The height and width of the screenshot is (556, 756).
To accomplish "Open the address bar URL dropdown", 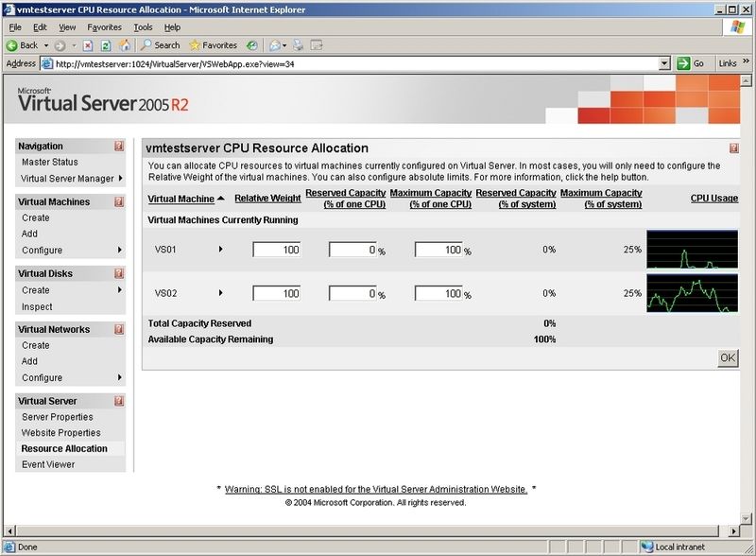I will (665, 63).
